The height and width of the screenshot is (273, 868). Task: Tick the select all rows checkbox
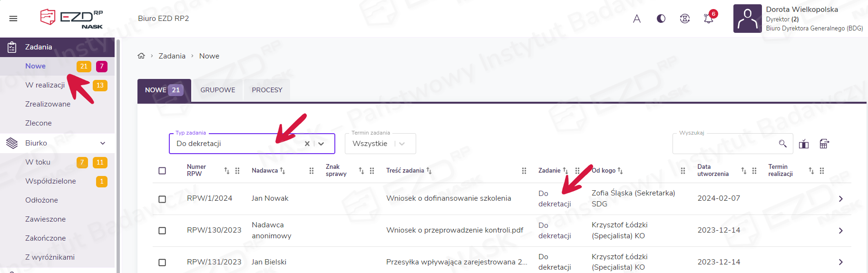pos(162,171)
